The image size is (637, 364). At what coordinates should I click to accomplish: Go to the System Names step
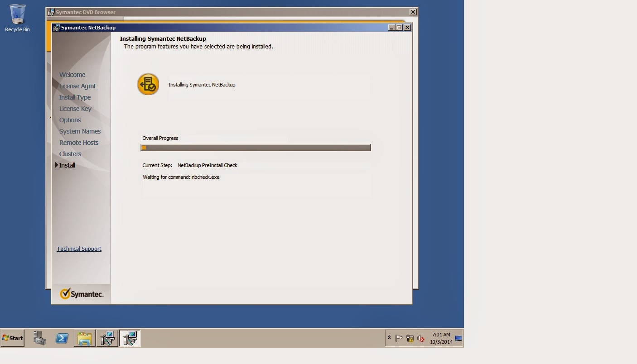[80, 131]
